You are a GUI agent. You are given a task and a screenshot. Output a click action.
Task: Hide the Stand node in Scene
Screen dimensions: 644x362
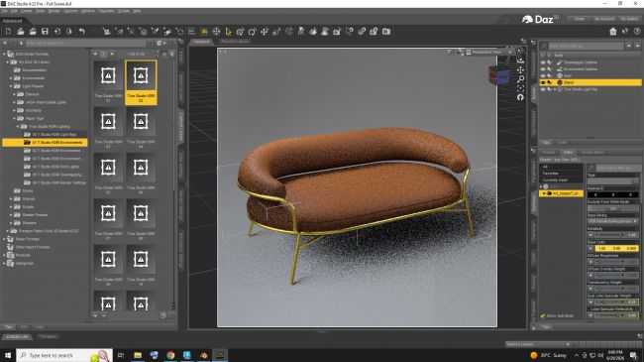click(x=543, y=82)
